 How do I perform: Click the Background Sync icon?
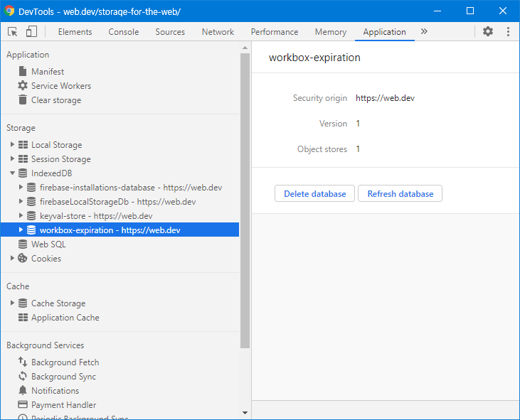(x=23, y=376)
